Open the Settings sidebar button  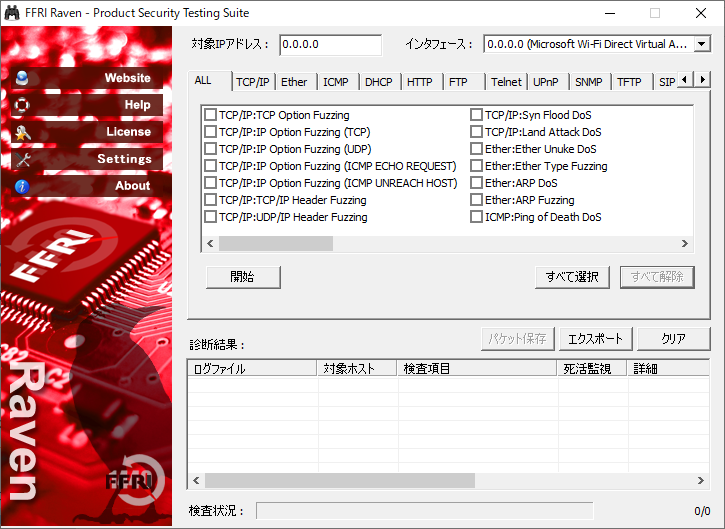tap(87, 159)
